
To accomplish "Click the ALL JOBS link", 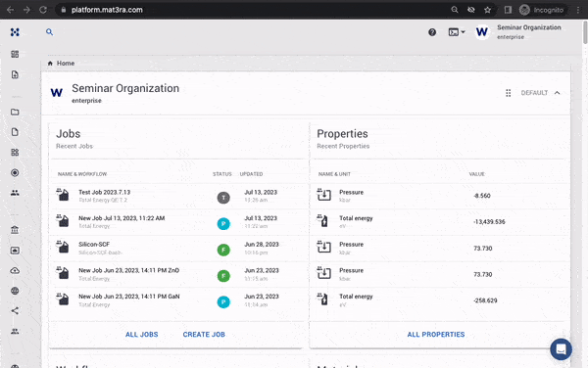I will [142, 335].
